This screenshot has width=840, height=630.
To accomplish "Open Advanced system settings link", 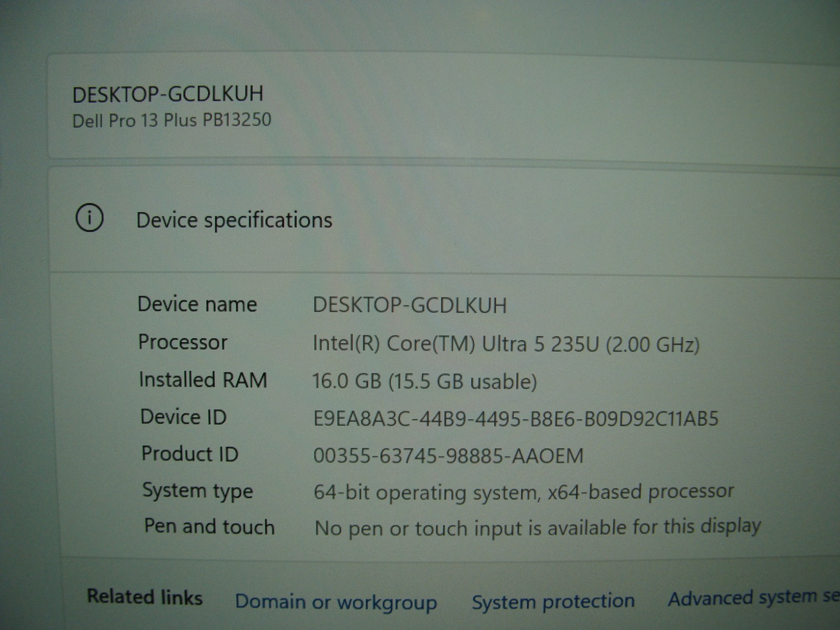I will [x=754, y=597].
